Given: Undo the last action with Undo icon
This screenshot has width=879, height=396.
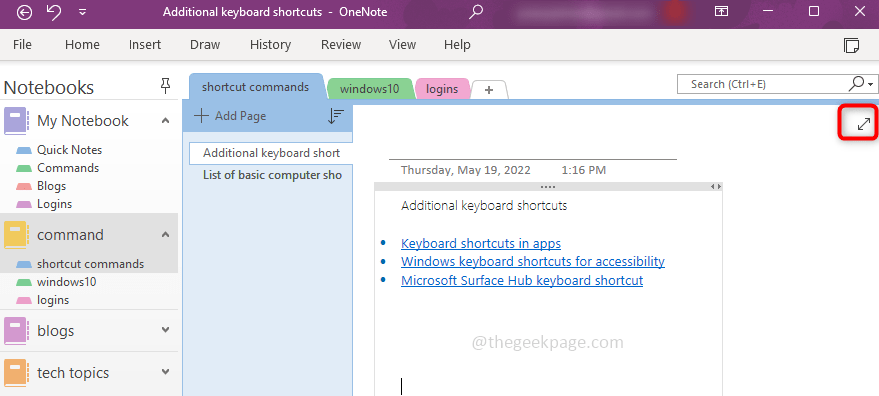Looking at the screenshot, I should 54,12.
